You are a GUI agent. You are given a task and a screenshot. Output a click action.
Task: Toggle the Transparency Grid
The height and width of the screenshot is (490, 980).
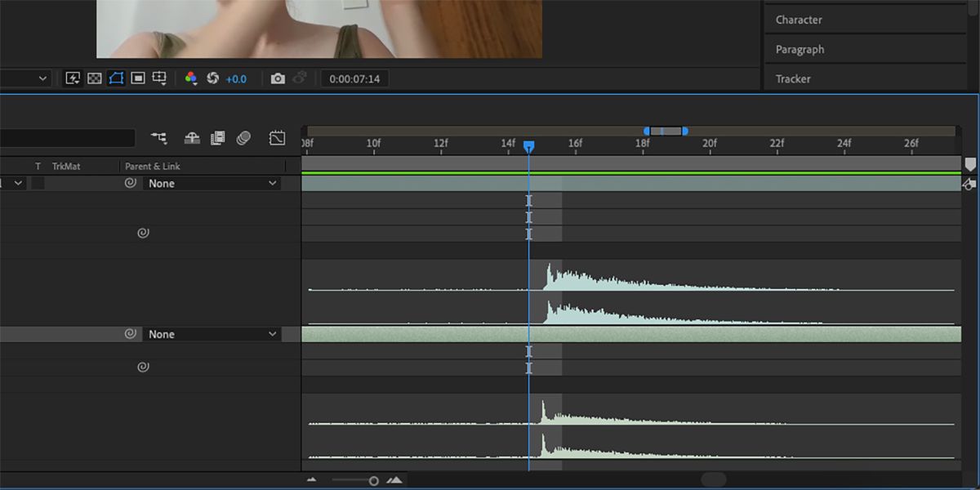(96, 78)
